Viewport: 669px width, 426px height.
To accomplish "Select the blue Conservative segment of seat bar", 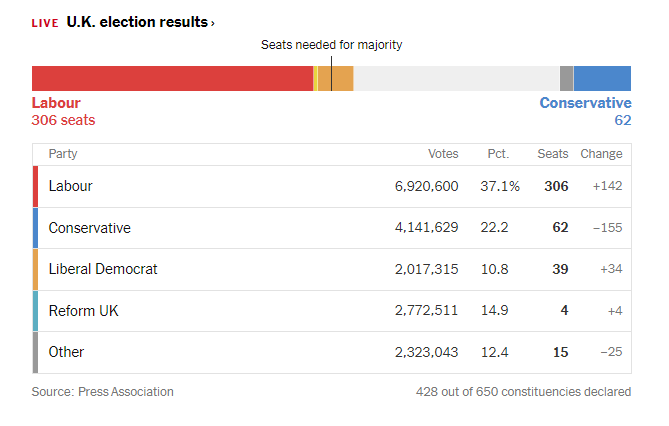I will pos(602,79).
